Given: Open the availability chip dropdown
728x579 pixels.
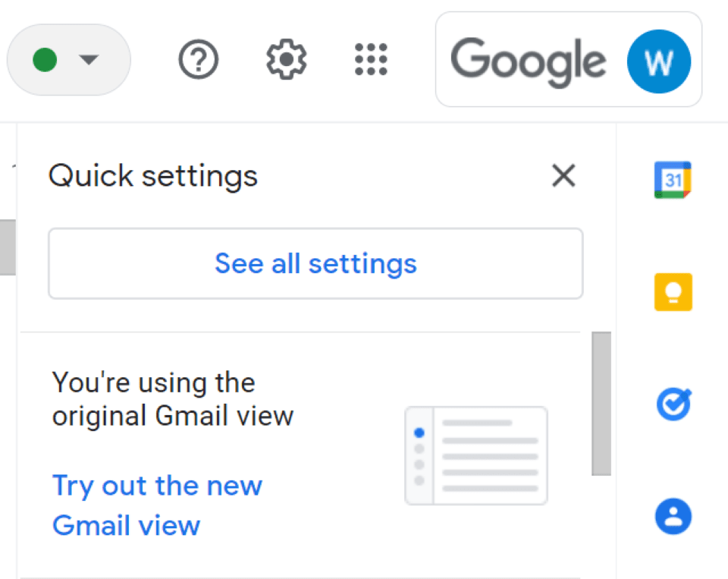Looking at the screenshot, I should click(x=68, y=60).
